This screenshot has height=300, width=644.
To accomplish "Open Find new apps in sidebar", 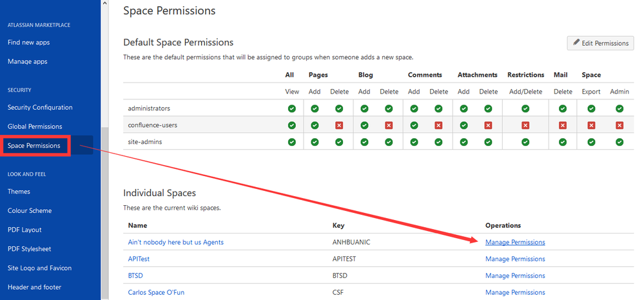I will pyautogui.click(x=29, y=43).
